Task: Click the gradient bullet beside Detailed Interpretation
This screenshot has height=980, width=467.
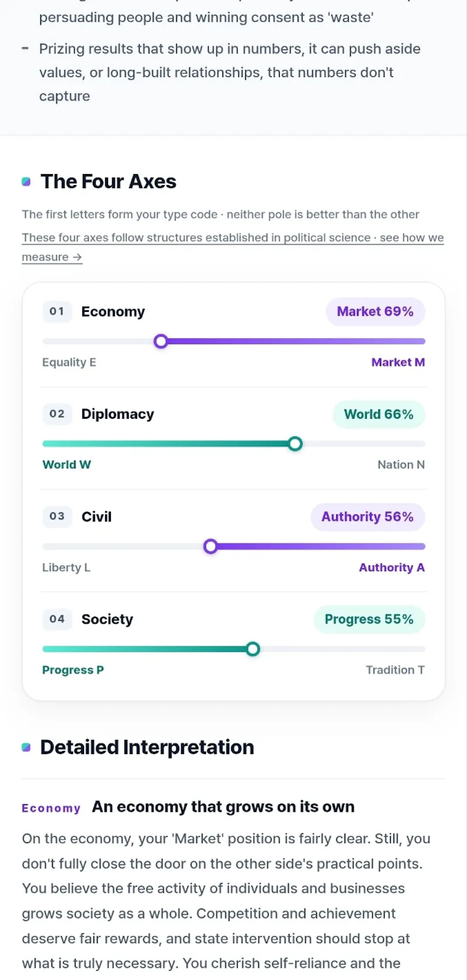Action: tap(26, 747)
